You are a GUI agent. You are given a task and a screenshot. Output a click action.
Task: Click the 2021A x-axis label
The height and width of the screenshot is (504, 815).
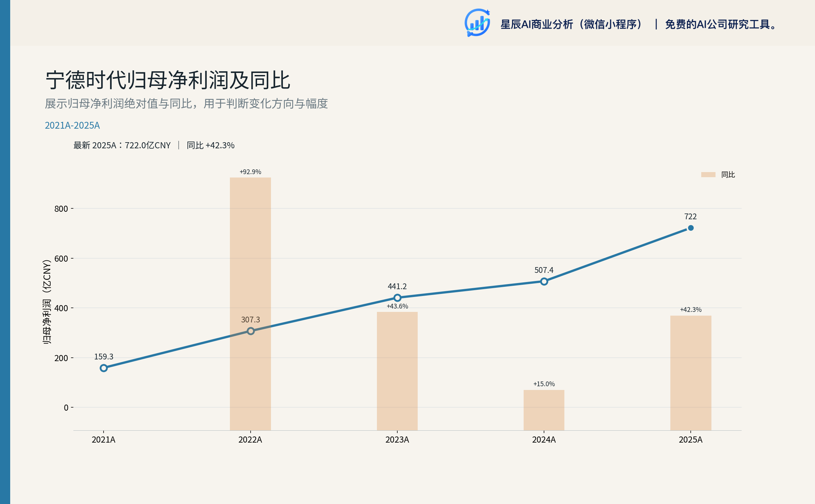(x=104, y=440)
